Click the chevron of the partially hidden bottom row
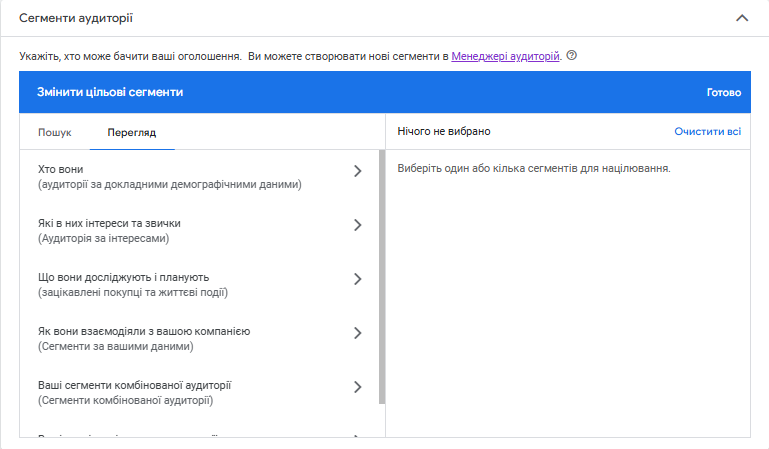This screenshot has height=449, width=769. (x=358, y=438)
